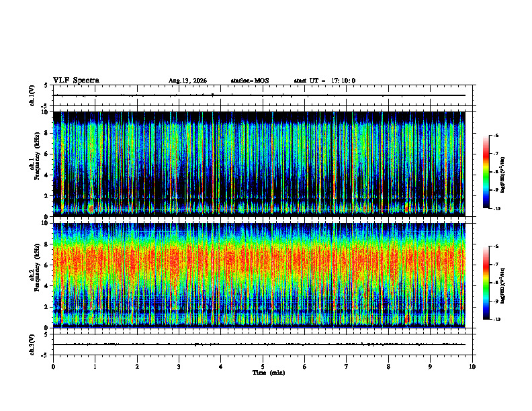
Task: Click tick label 3 on the Time axis
Action: click(x=179, y=367)
